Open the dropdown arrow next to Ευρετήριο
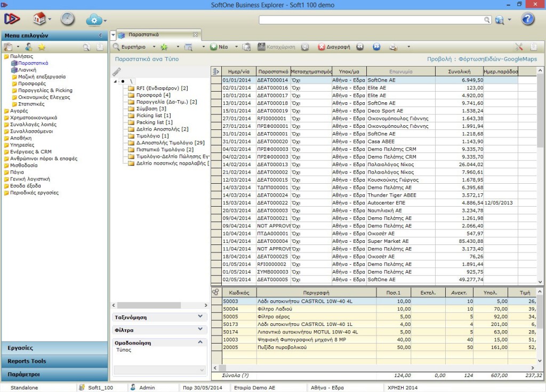This screenshot has height=392, width=546. (154, 47)
